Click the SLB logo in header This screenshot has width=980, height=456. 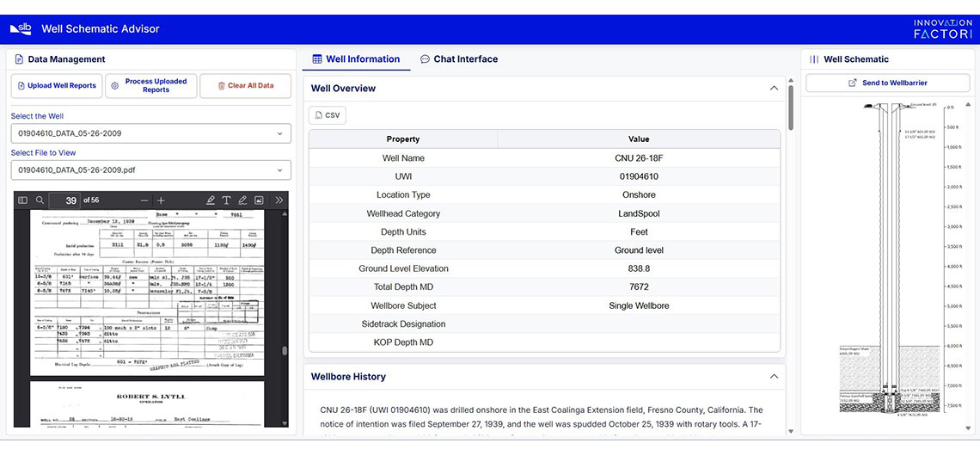(21, 28)
